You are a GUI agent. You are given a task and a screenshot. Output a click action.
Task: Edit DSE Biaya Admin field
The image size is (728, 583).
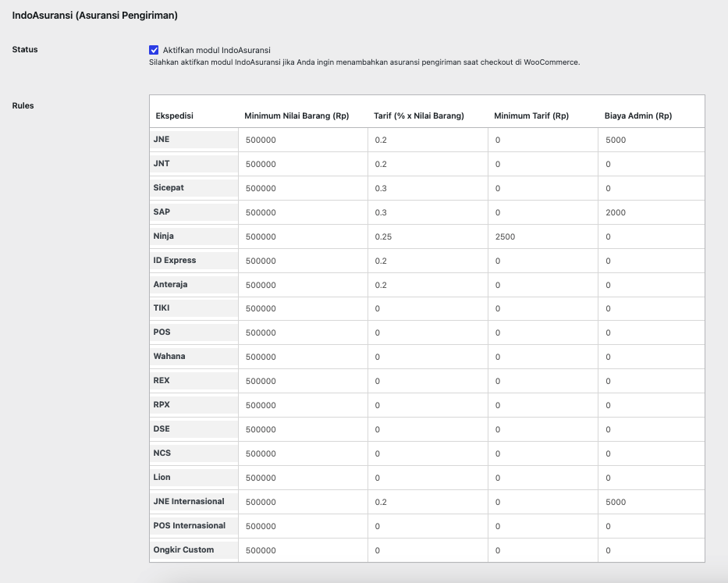652,429
